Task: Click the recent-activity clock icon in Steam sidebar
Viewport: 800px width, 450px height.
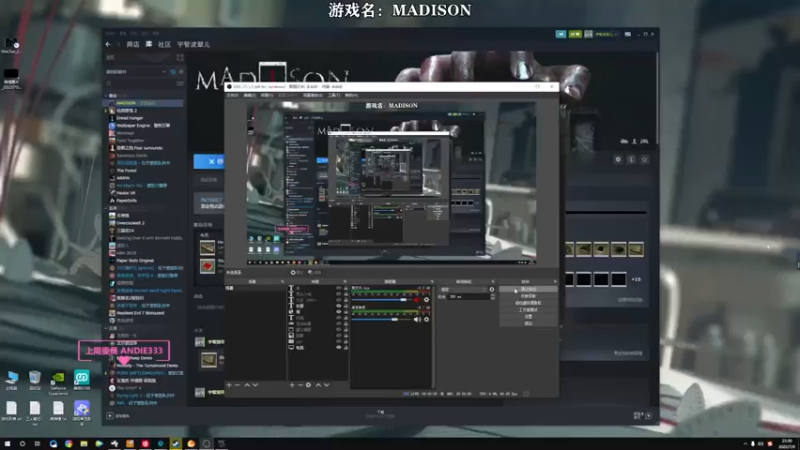Action: (173, 72)
